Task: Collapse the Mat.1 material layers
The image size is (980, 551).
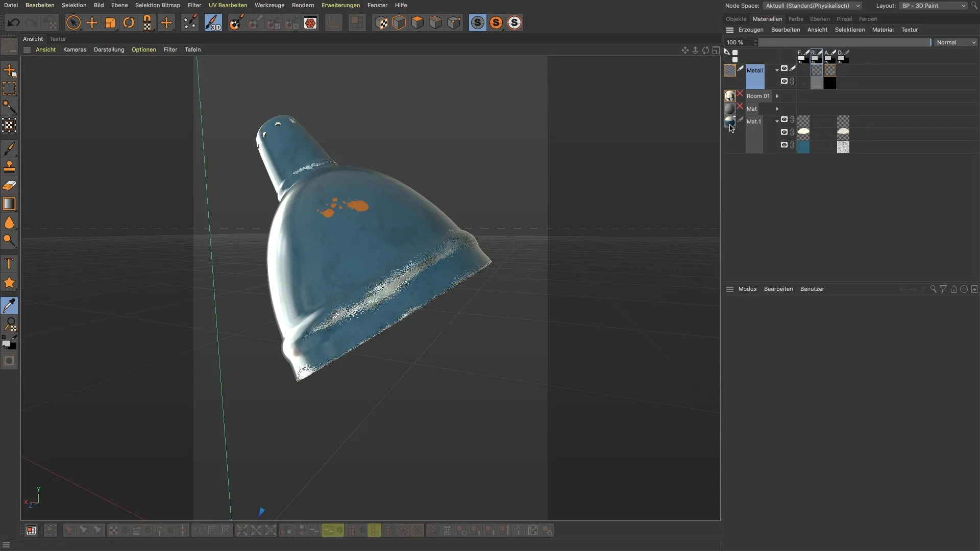Action: (x=777, y=121)
